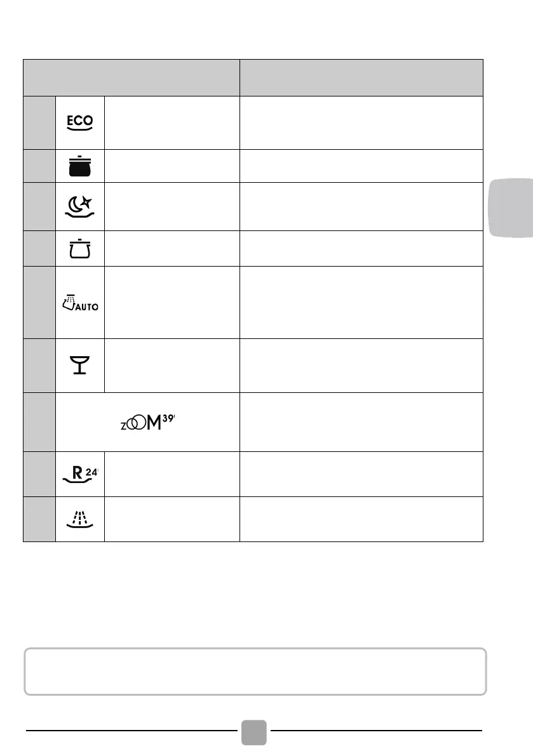Select the wine glass program icon
This screenshot has height=756, width=533.
coord(80,365)
